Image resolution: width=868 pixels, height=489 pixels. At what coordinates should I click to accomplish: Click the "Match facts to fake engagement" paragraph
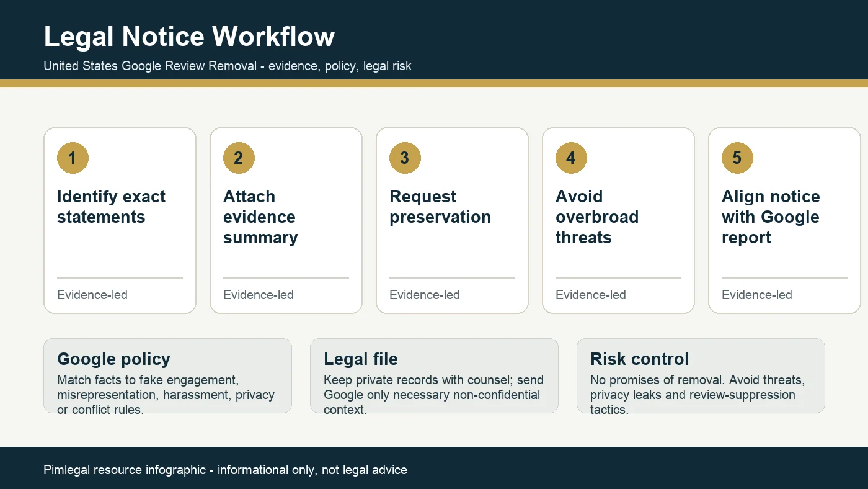166,395
